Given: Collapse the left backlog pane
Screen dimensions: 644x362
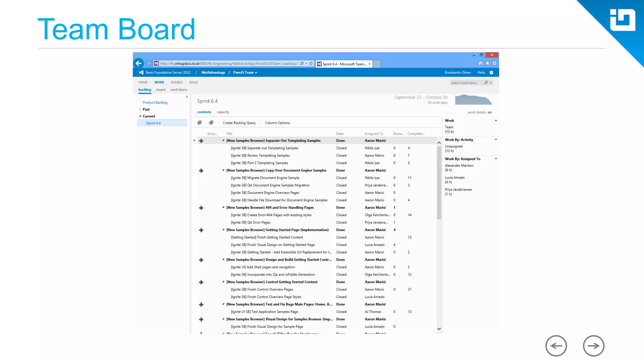Looking at the screenshot, I should (x=187, y=97).
